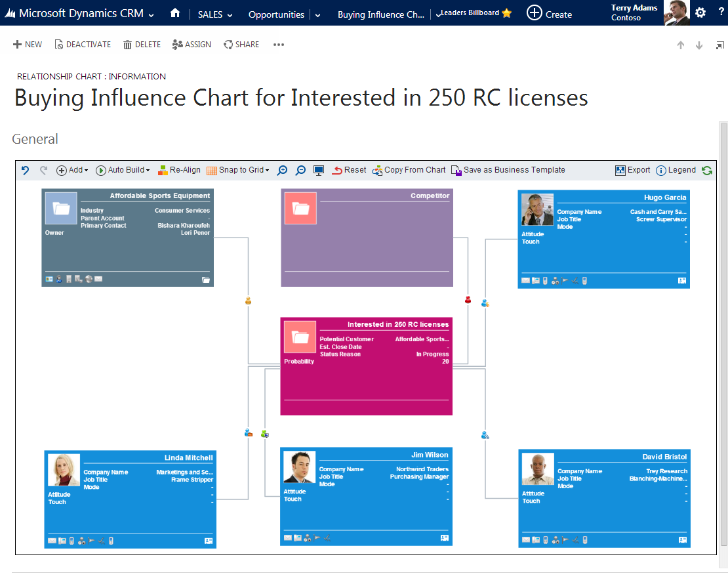Go to the CRM home page icon
728x586 pixels.
point(175,13)
